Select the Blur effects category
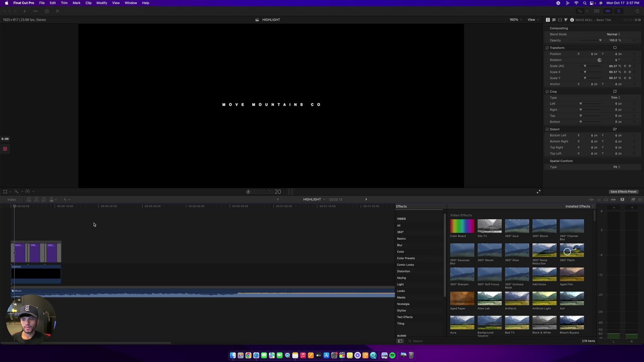Image resolution: width=644 pixels, height=362 pixels. click(399, 245)
